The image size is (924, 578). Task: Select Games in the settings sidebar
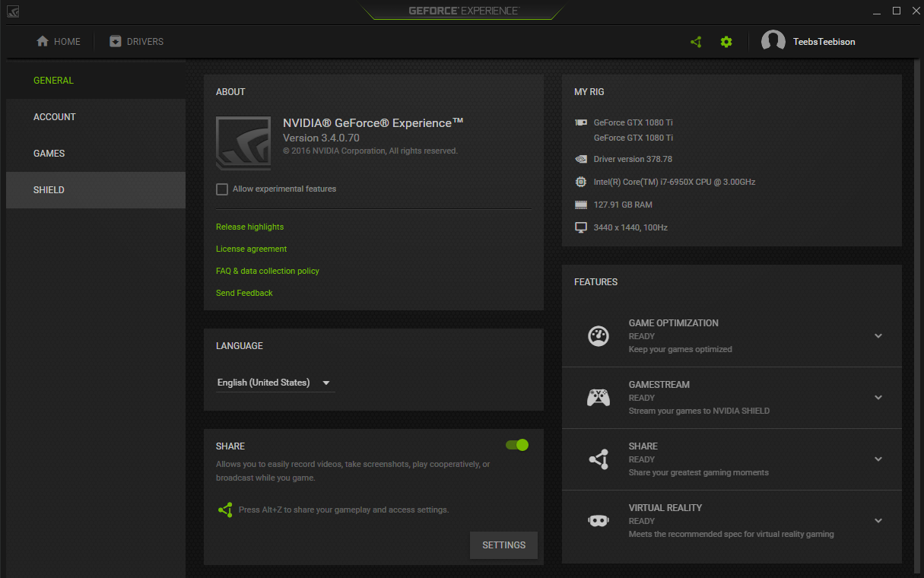coord(96,154)
